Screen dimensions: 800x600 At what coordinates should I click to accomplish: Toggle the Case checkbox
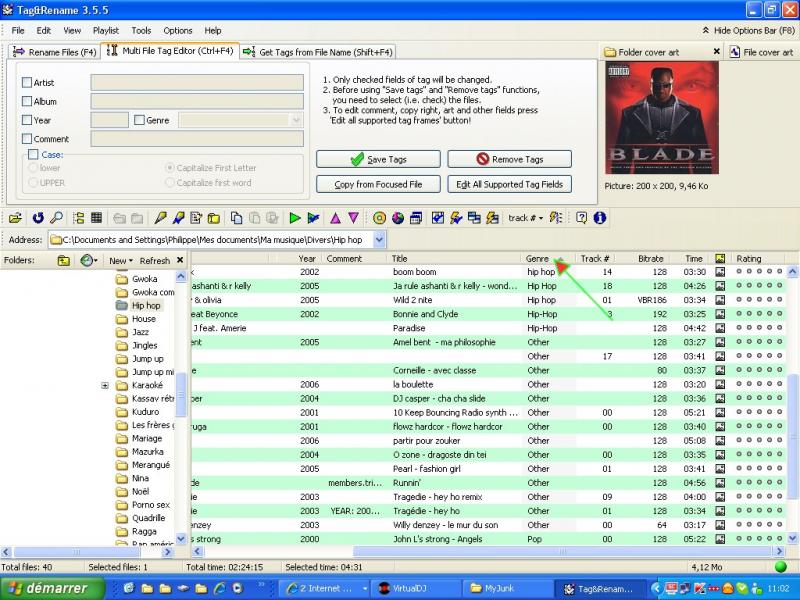(33, 155)
